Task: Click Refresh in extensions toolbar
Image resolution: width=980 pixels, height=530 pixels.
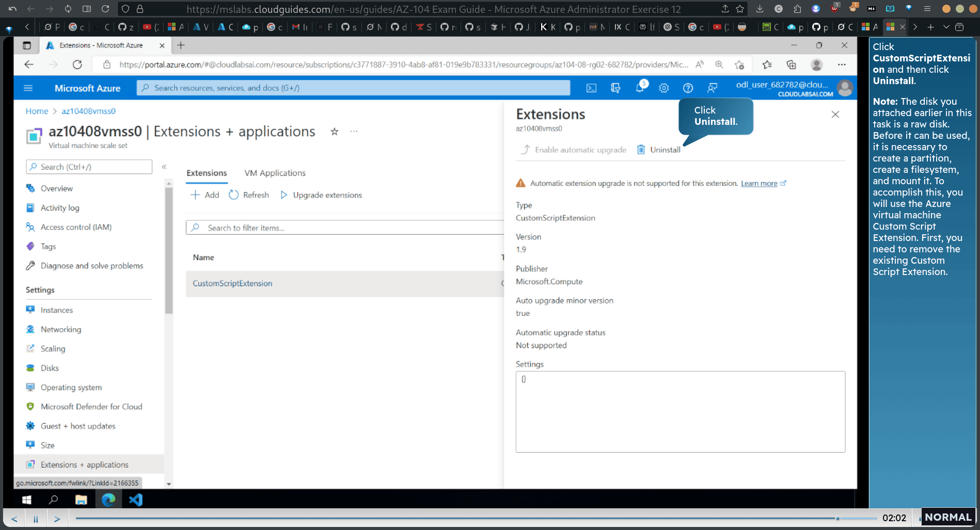Action: (x=249, y=195)
